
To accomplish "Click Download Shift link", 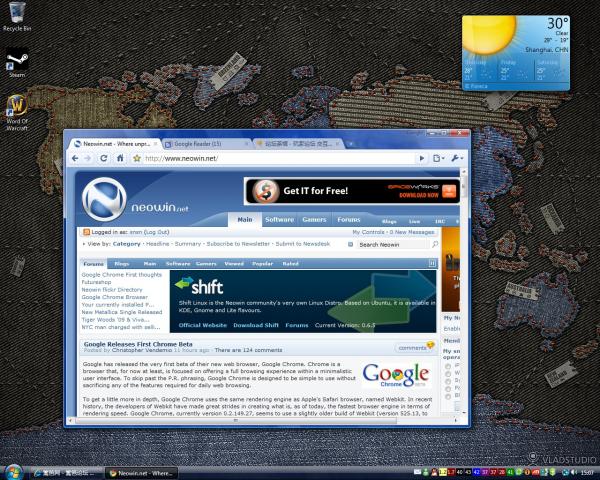I will coord(256,325).
